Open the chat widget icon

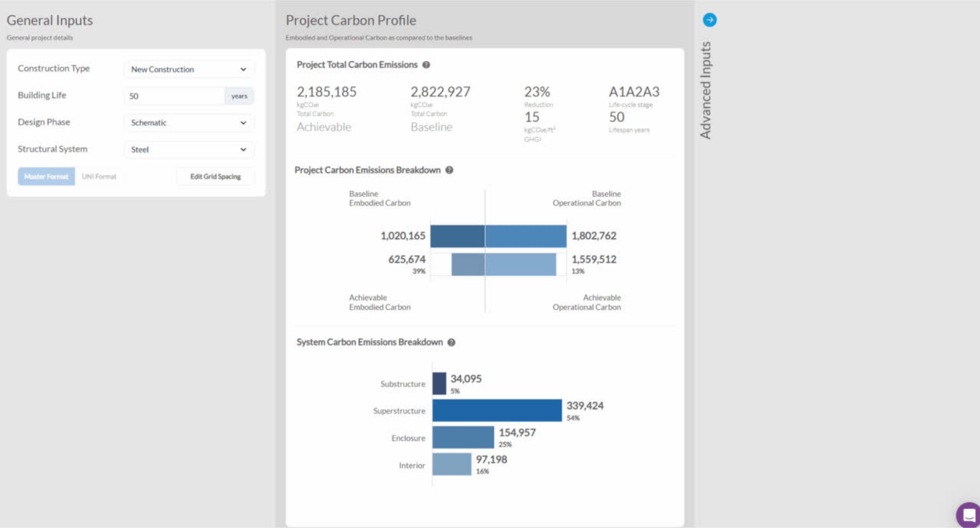pyautogui.click(x=969, y=515)
